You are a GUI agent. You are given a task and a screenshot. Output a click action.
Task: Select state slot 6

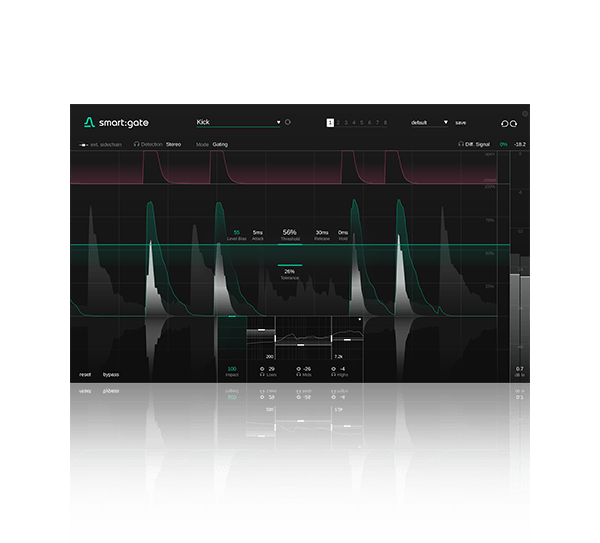click(x=369, y=122)
